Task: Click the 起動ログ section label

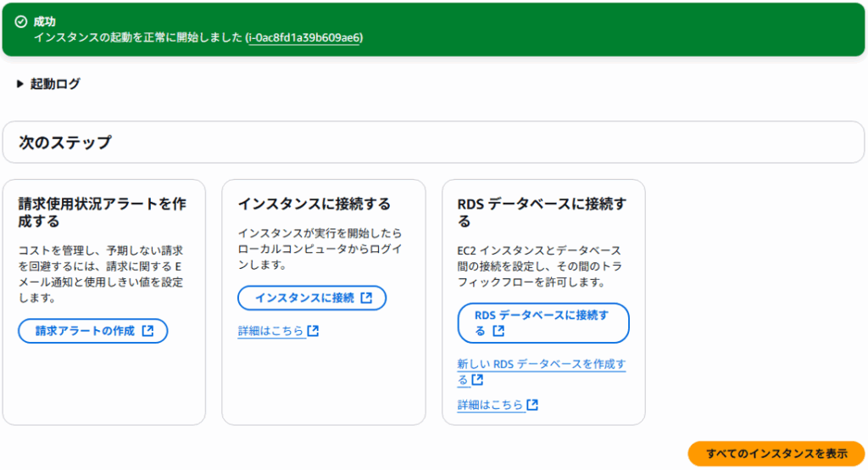Action: 55,84
